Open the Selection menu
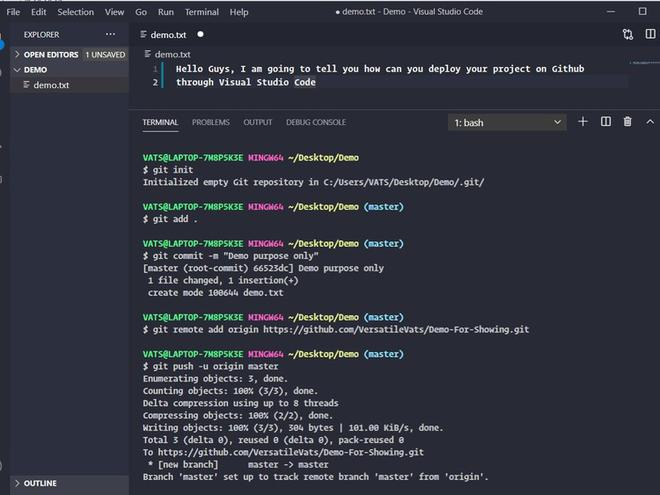This screenshot has height=495, width=660. pos(76,12)
